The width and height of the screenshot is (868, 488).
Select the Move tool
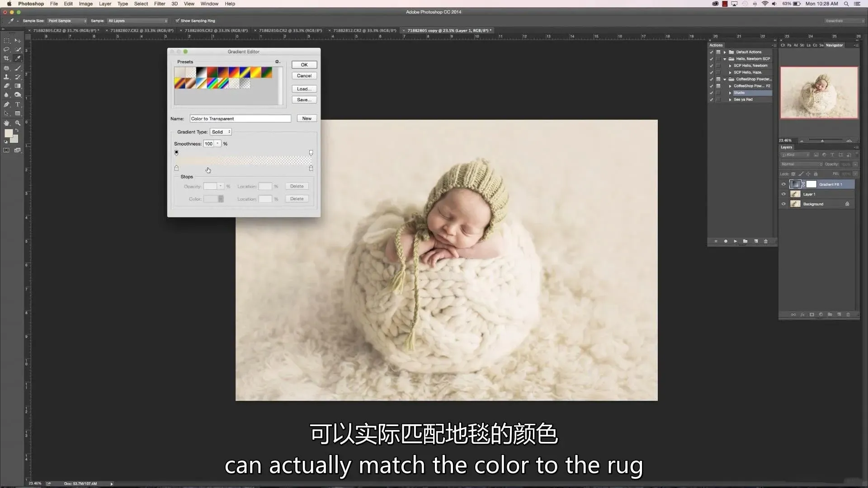point(18,40)
